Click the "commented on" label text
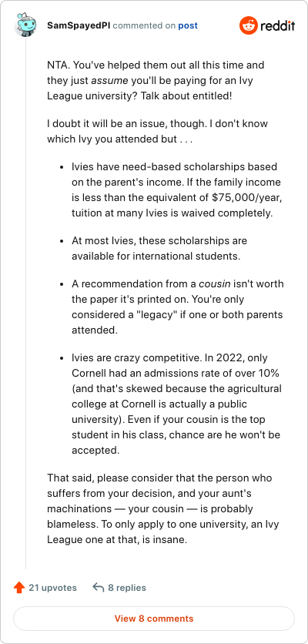The image size is (308, 644). 145,25
